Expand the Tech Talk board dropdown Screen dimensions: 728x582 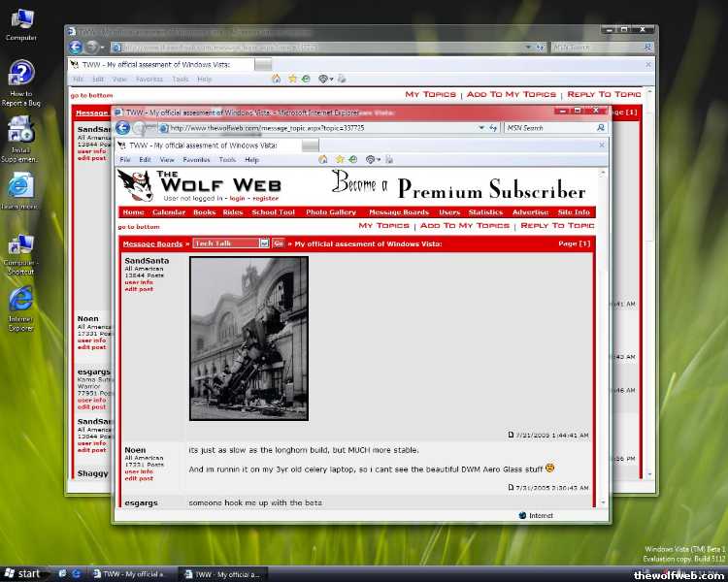coord(264,243)
